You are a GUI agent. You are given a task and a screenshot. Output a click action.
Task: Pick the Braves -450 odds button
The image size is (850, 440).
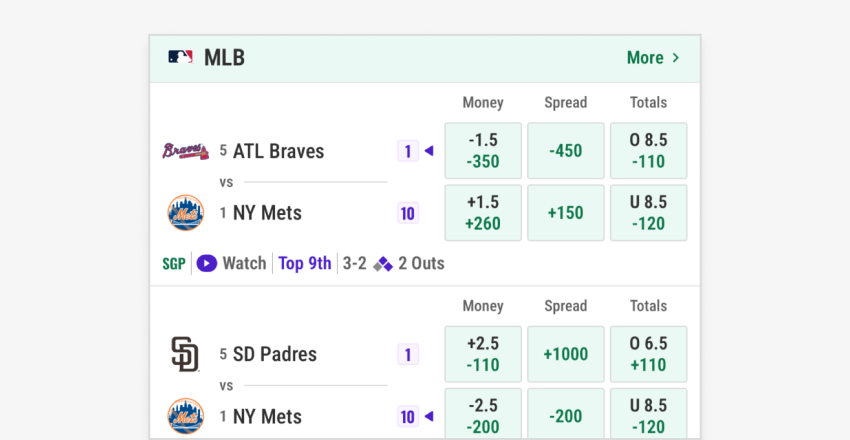tap(566, 151)
